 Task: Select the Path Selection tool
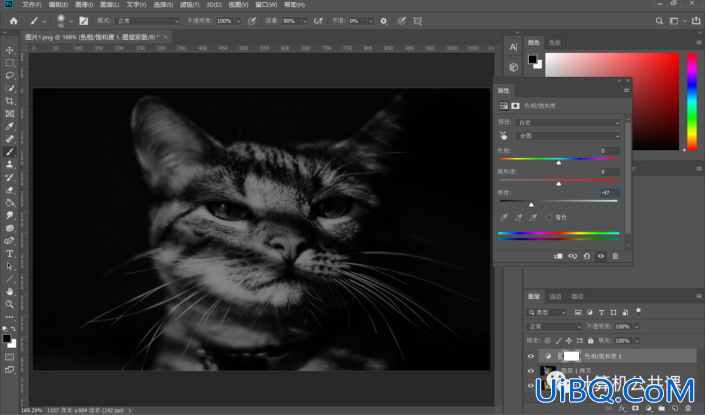[x=9, y=266]
